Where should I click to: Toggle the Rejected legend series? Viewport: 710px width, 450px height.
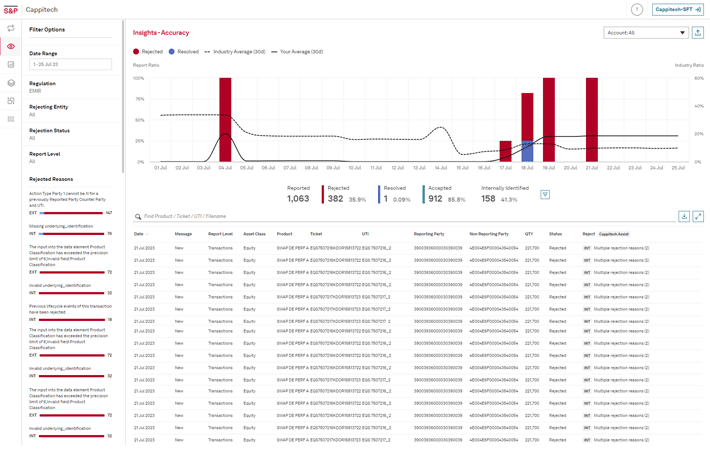(148, 52)
